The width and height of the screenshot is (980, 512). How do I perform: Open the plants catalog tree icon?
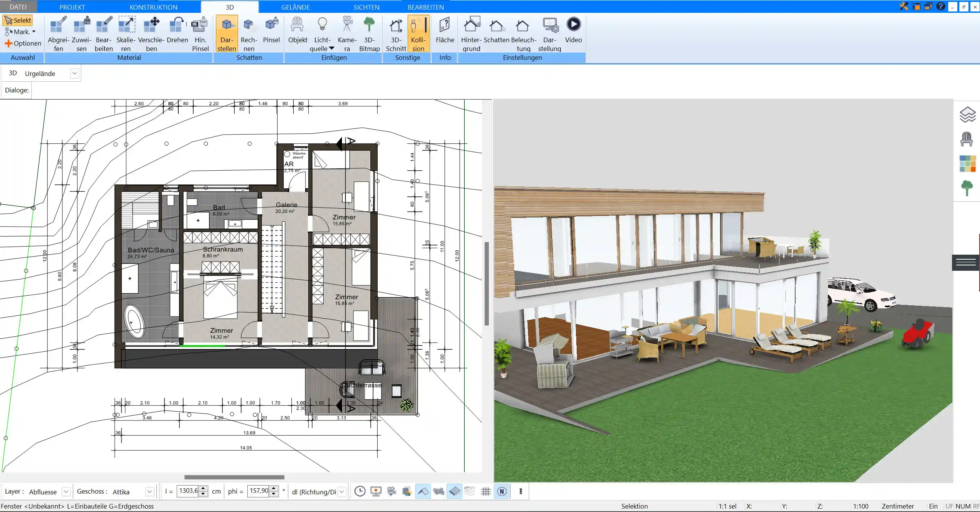tap(967, 188)
